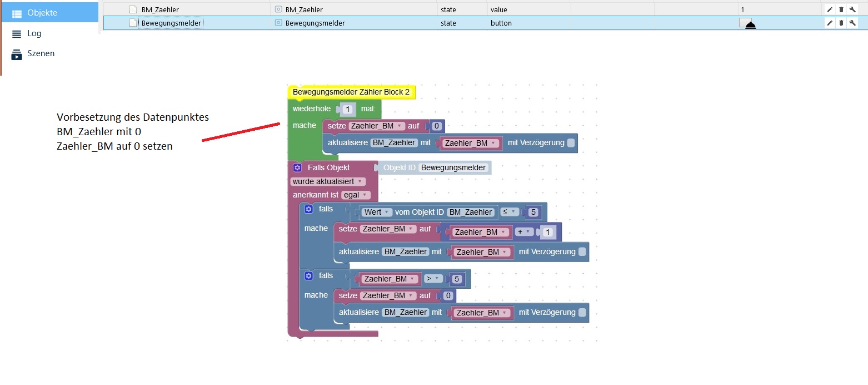This screenshot has width=868, height=385.
Task: Click the 0 value in wiederhole's setze block
Action: [437, 126]
